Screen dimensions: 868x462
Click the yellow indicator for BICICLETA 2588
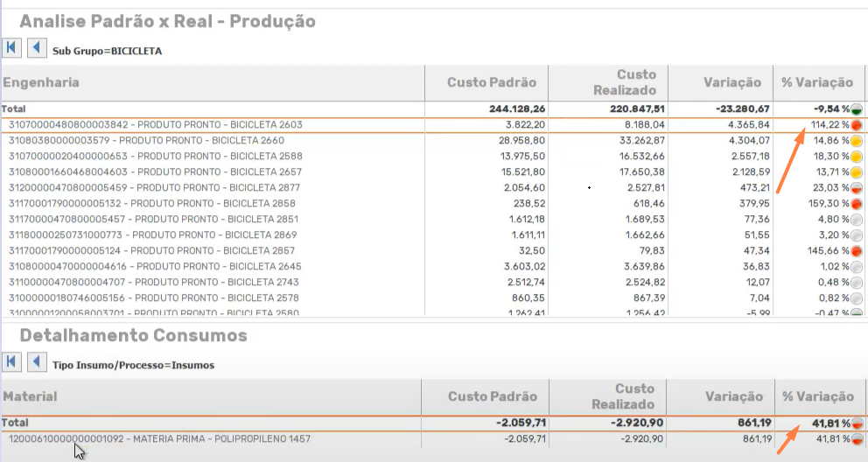[857, 157]
